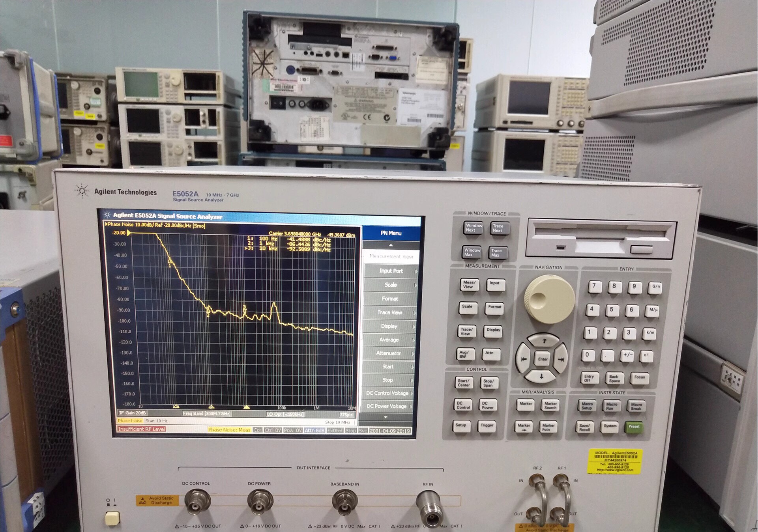Expand the Input Port submenu
The image size is (758, 532).
(x=391, y=271)
